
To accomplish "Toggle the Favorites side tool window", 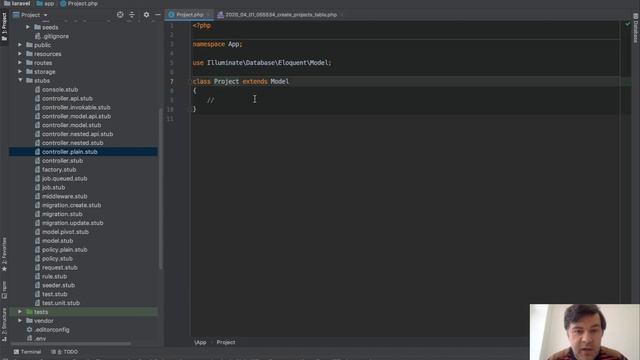I will 4,254.
